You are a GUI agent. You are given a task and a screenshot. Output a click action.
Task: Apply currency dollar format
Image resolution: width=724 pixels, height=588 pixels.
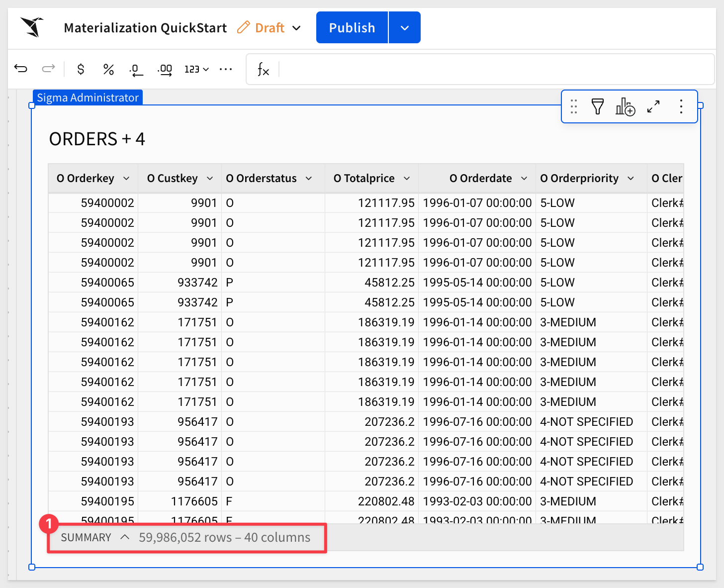(81, 69)
